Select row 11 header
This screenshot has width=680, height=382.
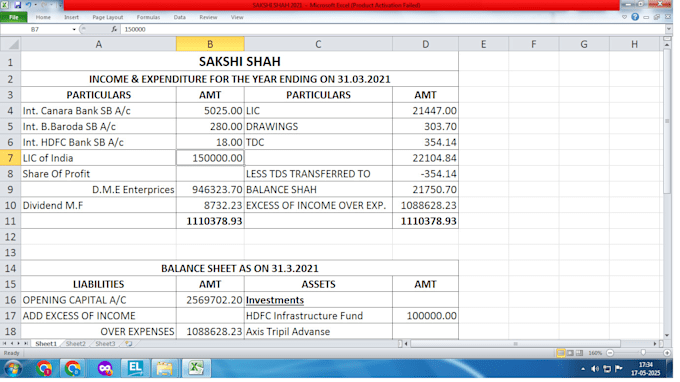point(10,221)
